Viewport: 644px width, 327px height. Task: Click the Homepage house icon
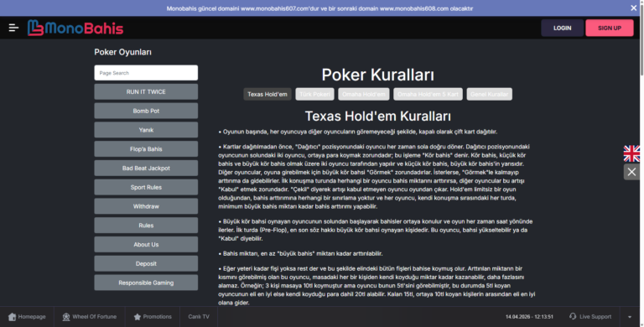pyautogui.click(x=12, y=317)
